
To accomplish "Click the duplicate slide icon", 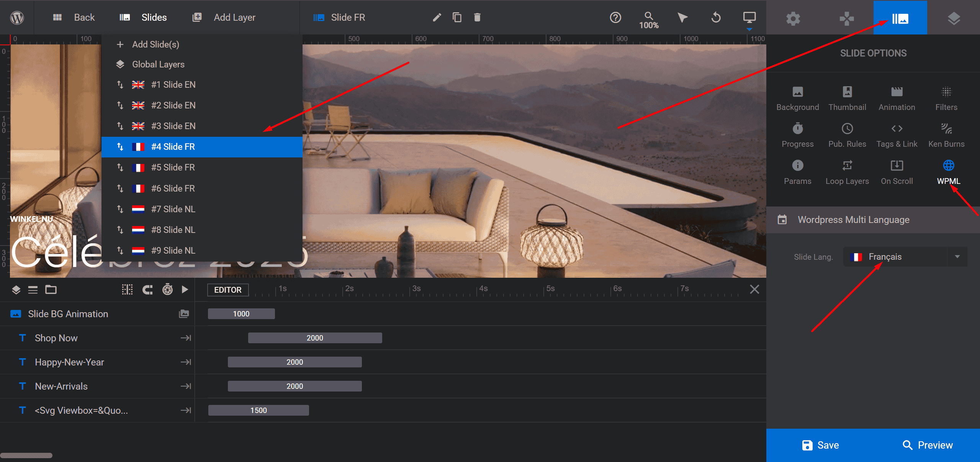I will point(457,17).
